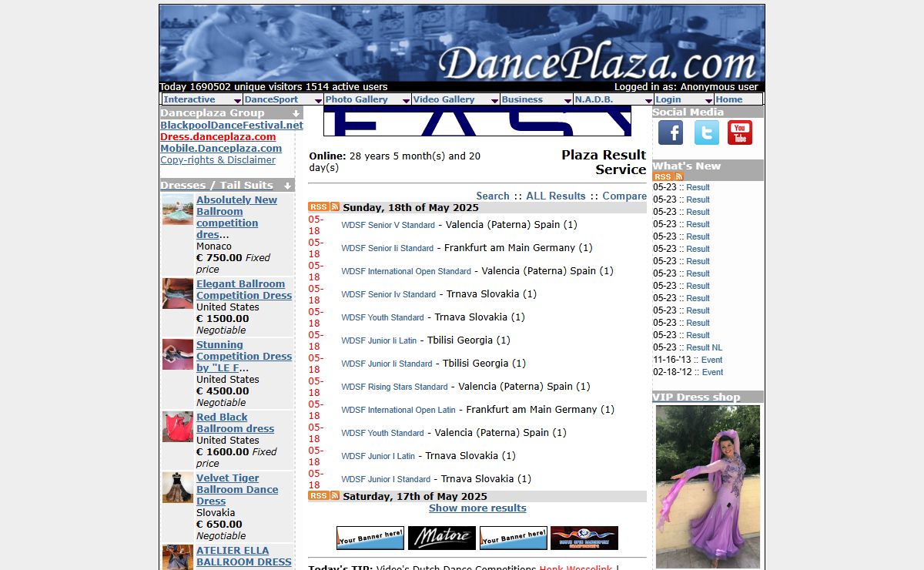924x570 pixels.
Task: Open Red Black Ballroom dress listing
Action: [235, 423]
